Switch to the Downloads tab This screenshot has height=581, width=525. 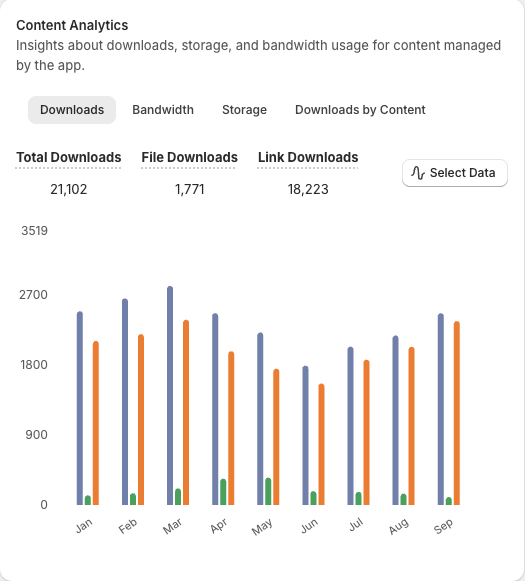[x=72, y=110]
